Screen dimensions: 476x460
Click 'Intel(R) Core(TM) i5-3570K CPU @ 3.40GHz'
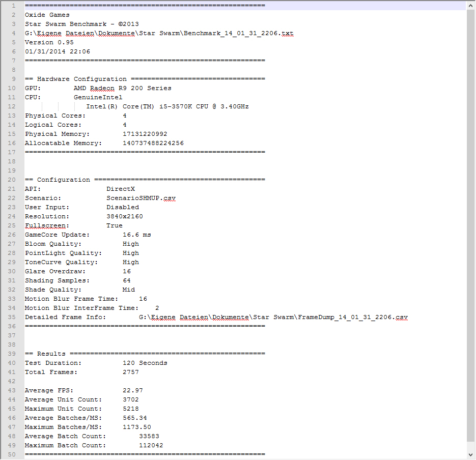click(x=167, y=106)
